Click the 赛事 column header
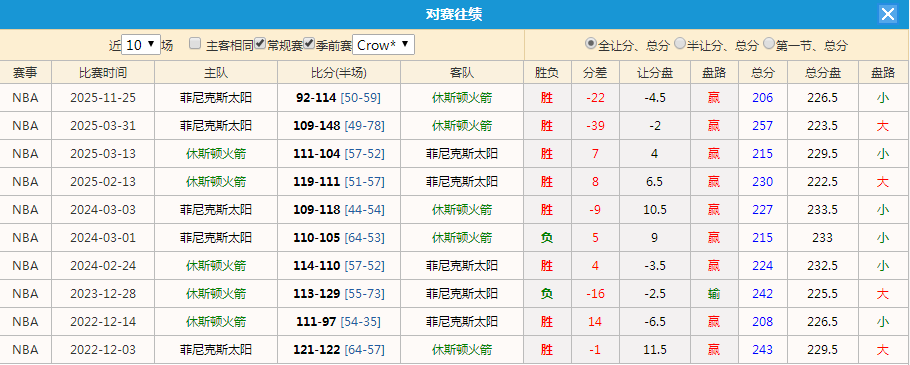Image resolution: width=910 pixels, height=365 pixels. pos(26,73)
